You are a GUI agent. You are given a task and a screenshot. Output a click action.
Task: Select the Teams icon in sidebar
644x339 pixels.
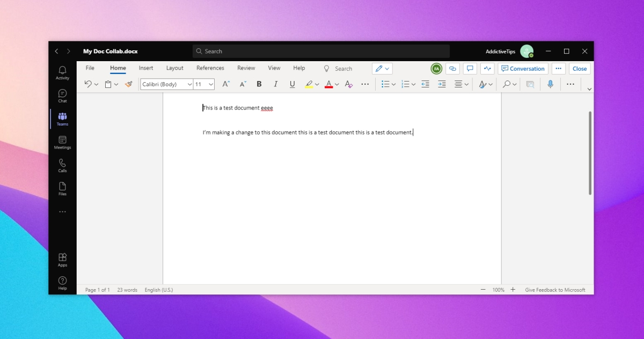coord(62,119)
